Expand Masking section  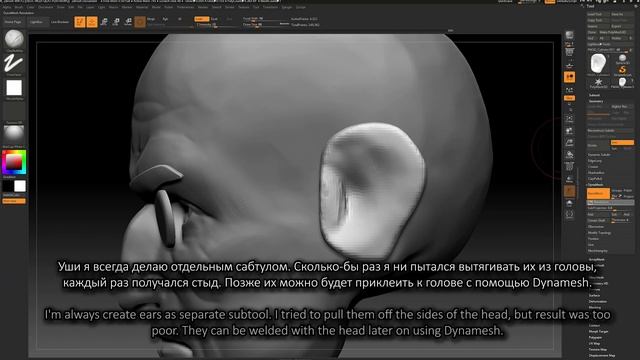pyautogui.click(x=595, y=307)
